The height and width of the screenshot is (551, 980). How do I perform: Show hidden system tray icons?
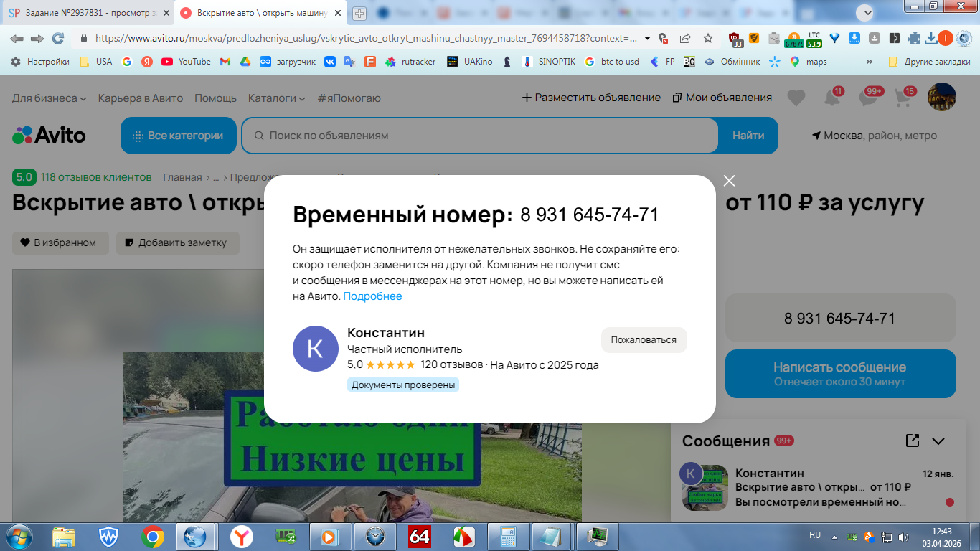(x=834, y=536)
